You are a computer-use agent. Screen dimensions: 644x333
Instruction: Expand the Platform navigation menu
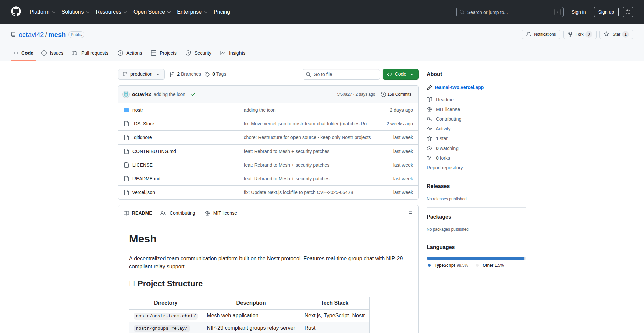(42, 12)
